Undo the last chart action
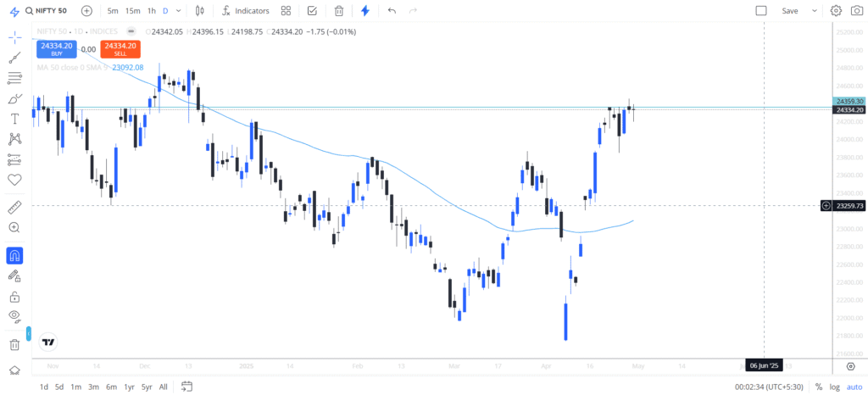The height and width of the screenshot is (395, 868). [392, 10]
